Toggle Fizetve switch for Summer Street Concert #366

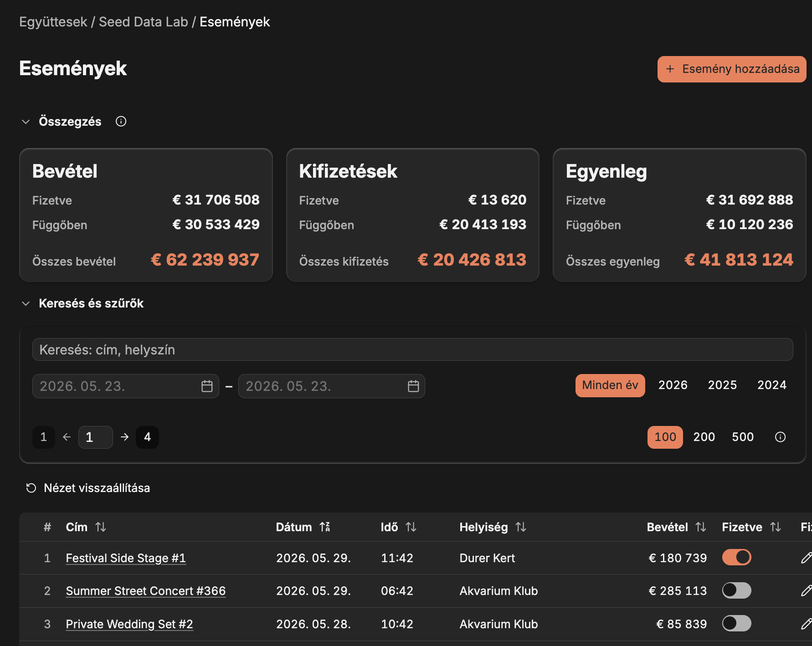[736, 590]
